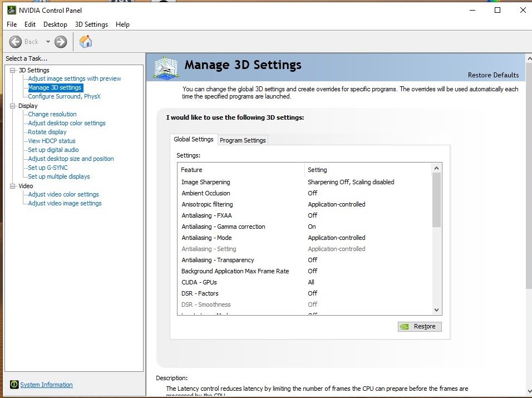This screenshot has width=532, height=398.
Task: Select the Ambient Occlusion row
Action: 305,193
